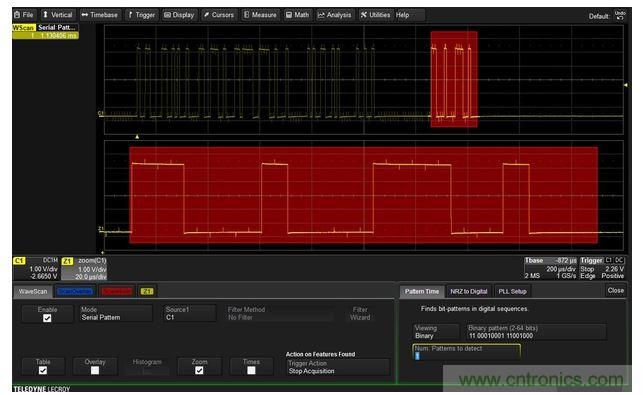Open the Vertical menu with arrow icon
The height and width of the screenshot is (395, 643).
point(57,15)
